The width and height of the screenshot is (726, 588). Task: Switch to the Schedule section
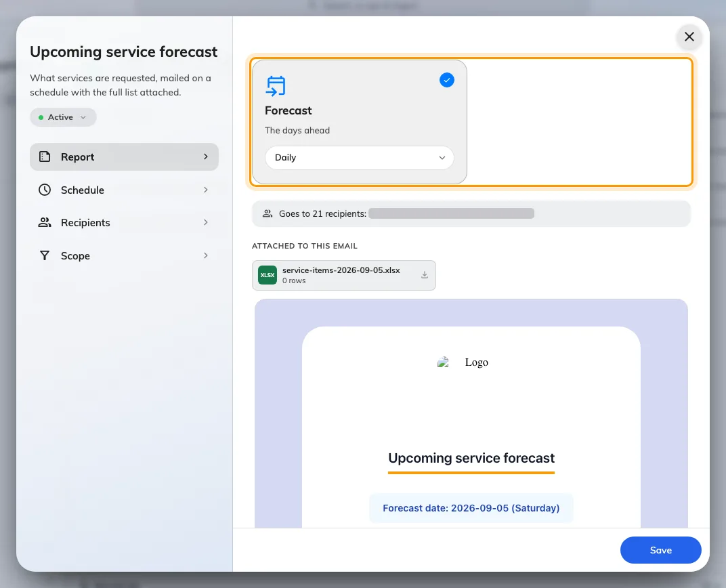coord(124,190)
